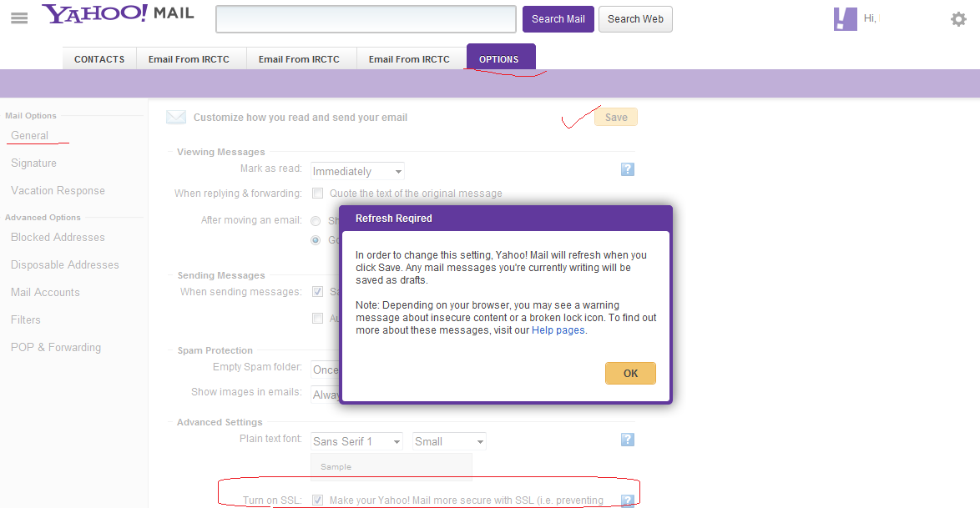
Task: Open Vacation Response in sidebar
Action: tap(58, 190)
